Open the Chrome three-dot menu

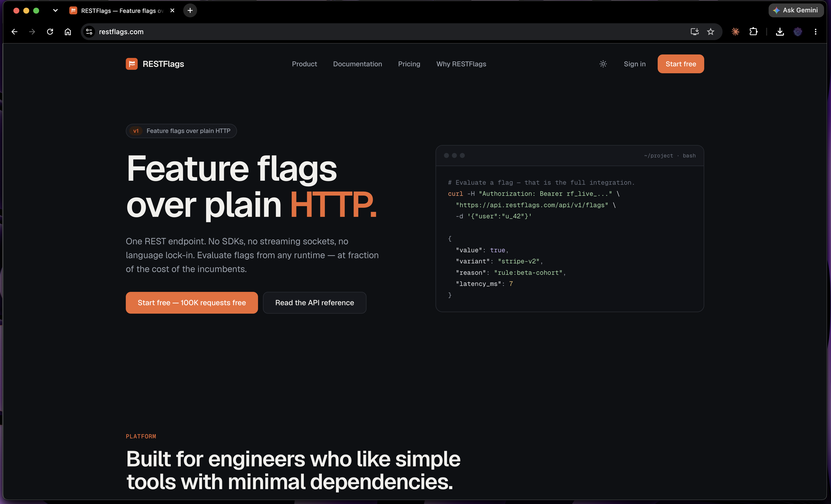tap(815, 32)
